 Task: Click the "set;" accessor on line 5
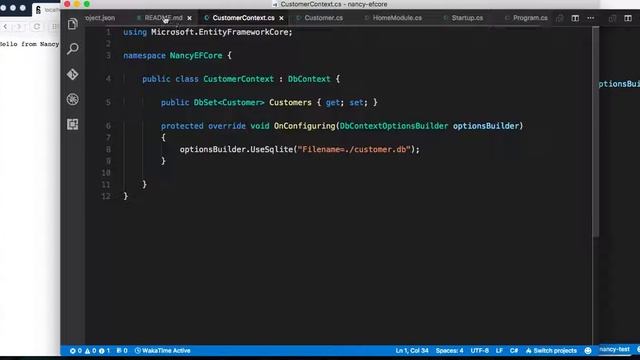pyautogui.click(x=357, y=102)
